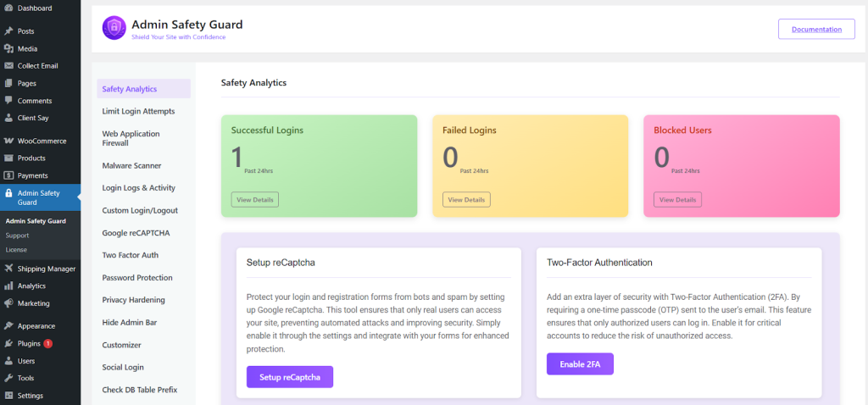Click the purple Admin Safety Guard shield logo
868x405 pixels.
tap(114, 28)
